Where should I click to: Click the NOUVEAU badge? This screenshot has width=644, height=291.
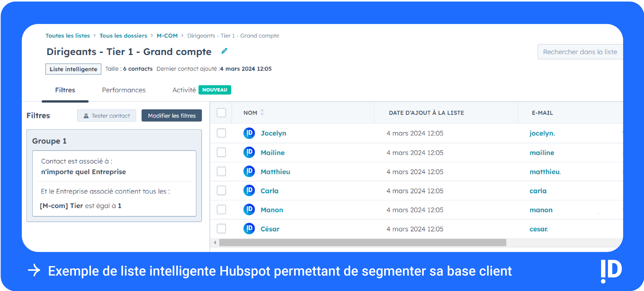pos(214,90)
